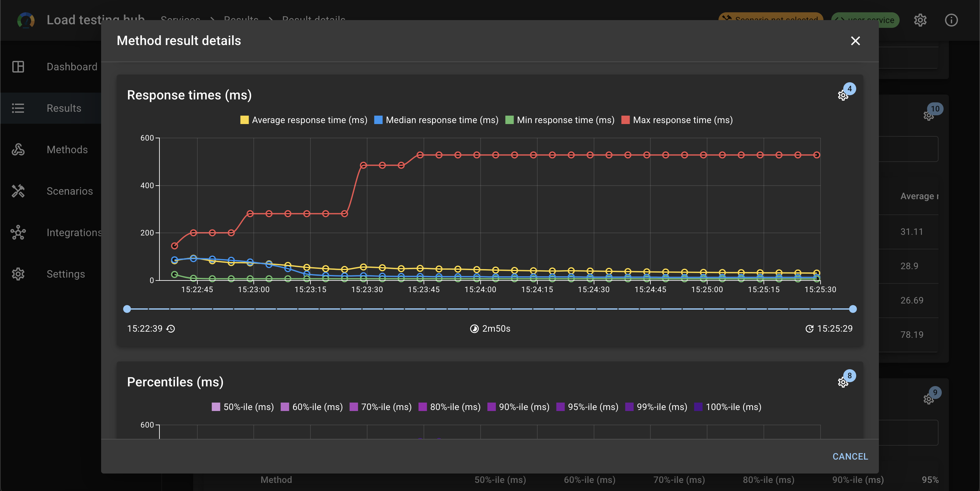The width and height of the screenshot is (980, 491).
Task: Click the Integrations hub icon
Action: (x=18, y=232)
